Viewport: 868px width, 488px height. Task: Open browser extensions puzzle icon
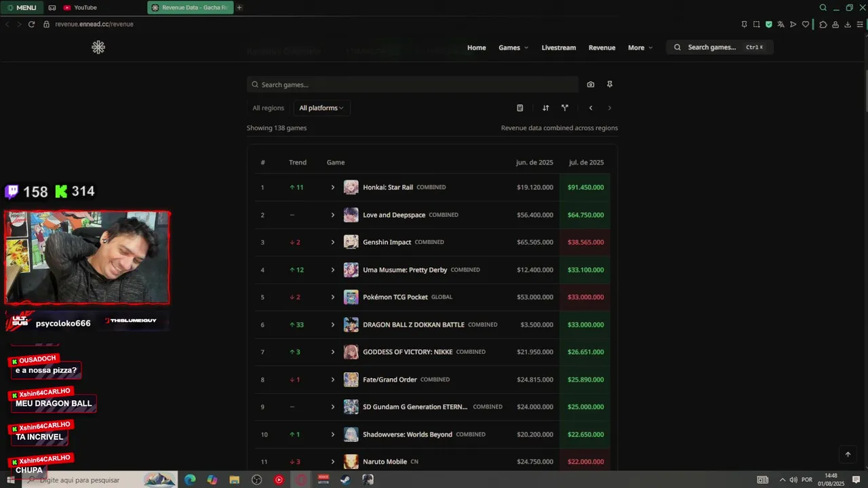(x=823, y=24)
